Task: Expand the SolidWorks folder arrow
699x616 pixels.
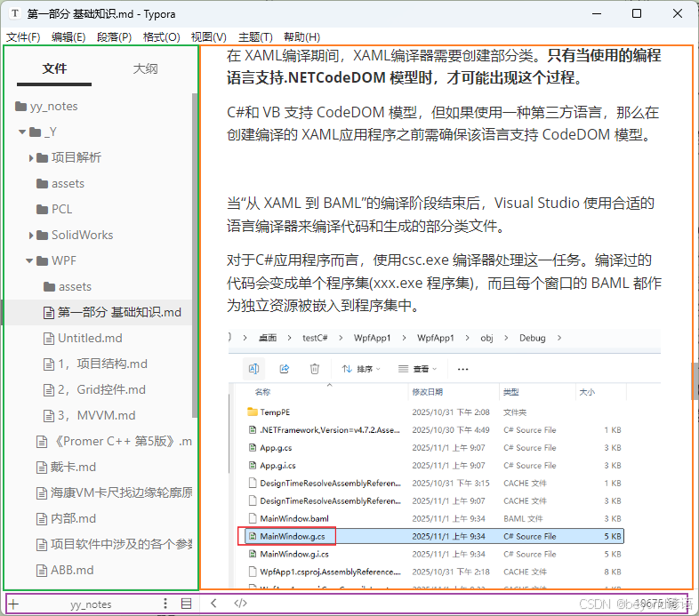Action: pos(31,236)
